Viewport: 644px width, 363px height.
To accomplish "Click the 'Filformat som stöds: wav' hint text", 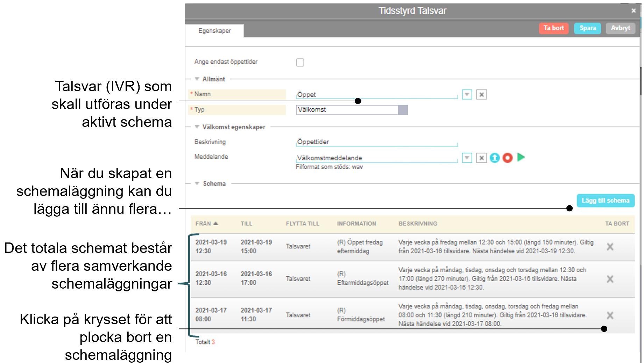I will click(x=329, y=167).
